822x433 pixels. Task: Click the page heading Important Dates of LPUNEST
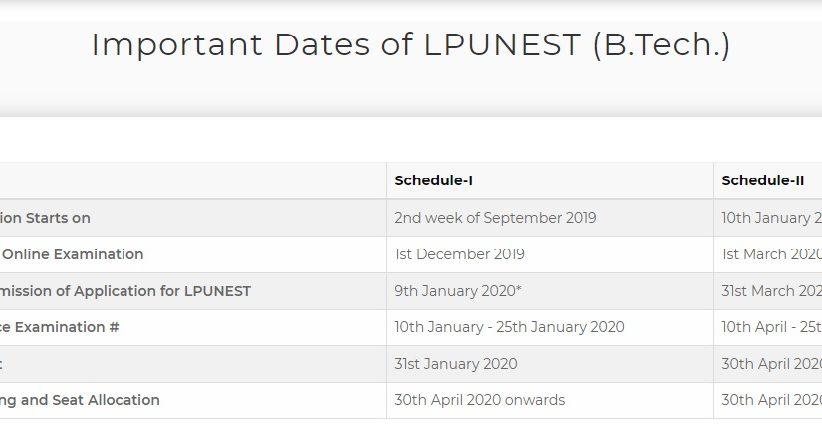tap(410, 45)
